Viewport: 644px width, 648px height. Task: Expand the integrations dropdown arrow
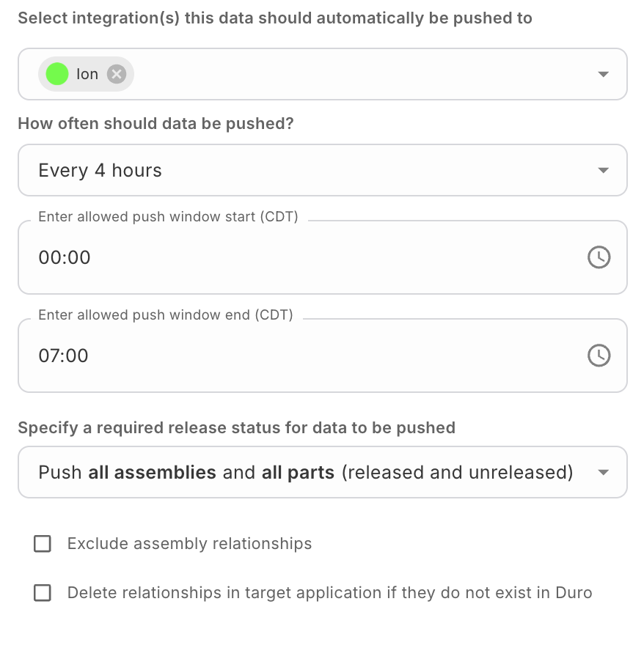coord(603,75)
